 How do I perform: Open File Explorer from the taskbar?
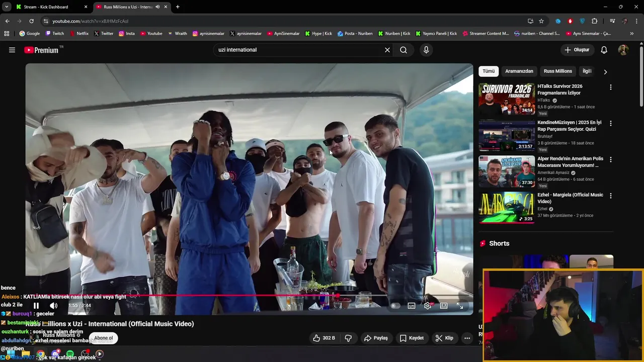(26, 354)
